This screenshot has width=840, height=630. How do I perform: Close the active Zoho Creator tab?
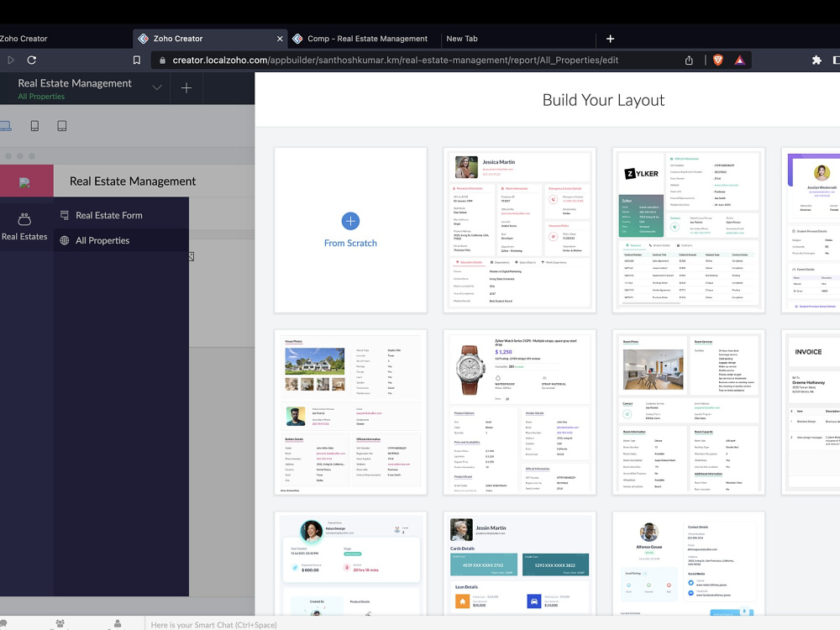280,39
